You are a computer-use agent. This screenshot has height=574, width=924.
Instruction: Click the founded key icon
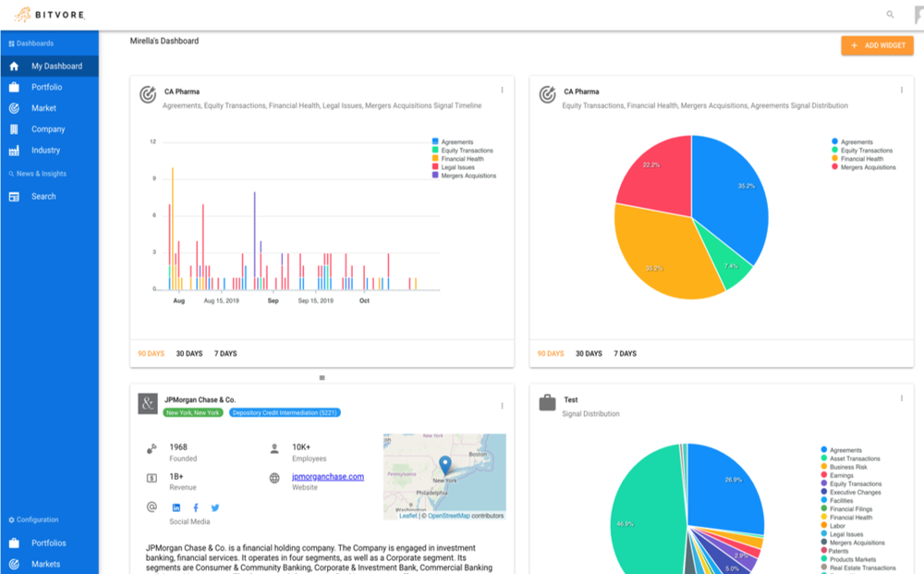tap(152, 449)
